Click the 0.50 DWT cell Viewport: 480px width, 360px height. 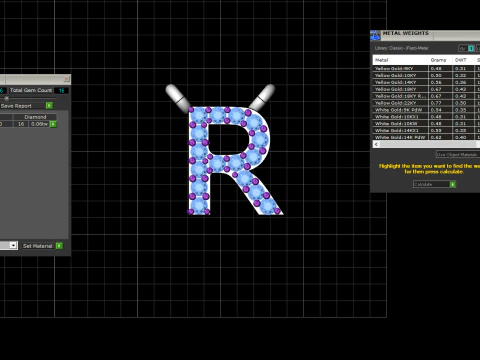point(463,103)
